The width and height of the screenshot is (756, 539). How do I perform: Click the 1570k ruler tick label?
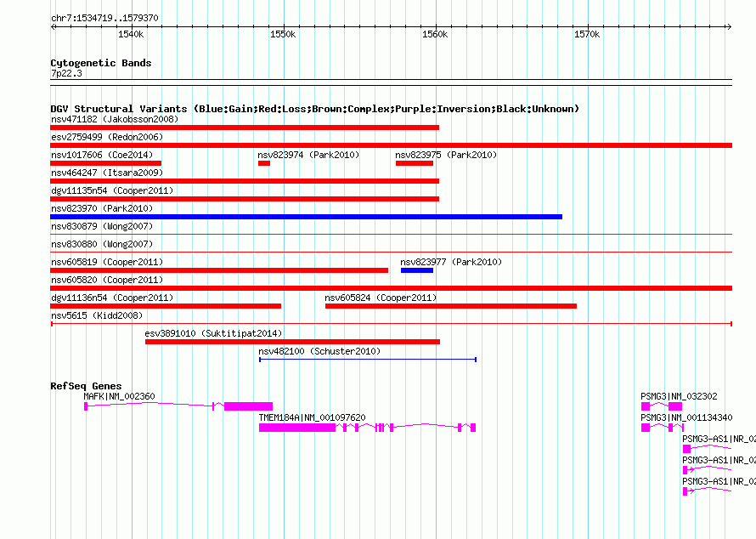pyautogui.click(x=587, y=34)
